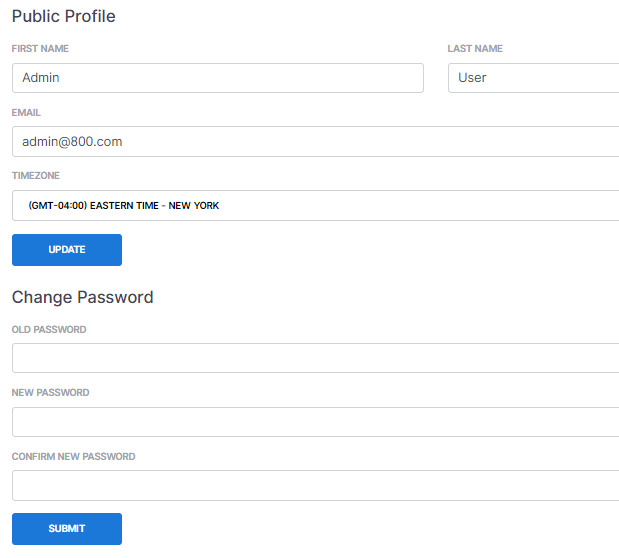The image size is (619, 558).
Task: Click the LAST NAME field label
Action: 475,49
